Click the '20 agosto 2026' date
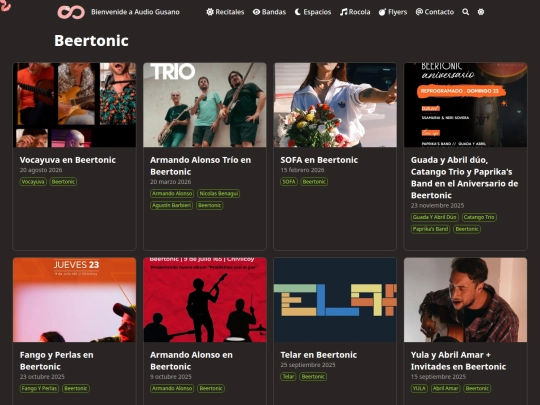540x405 pixels. (41, 170)
